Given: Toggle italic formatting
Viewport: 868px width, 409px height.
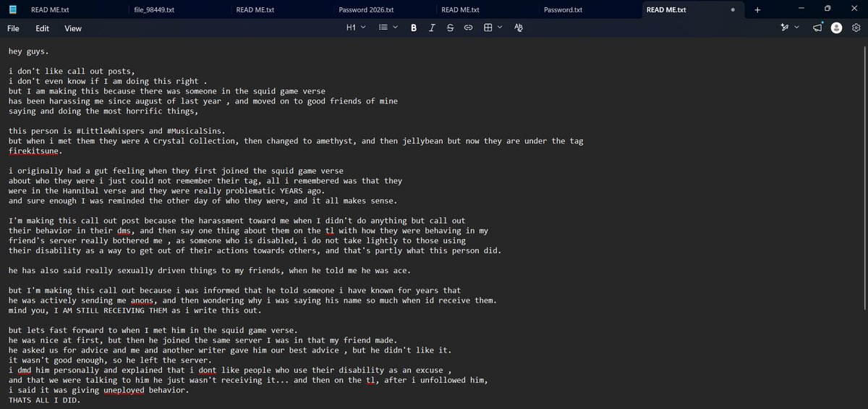Looking at the screenshot, I should tap(432, 28).
